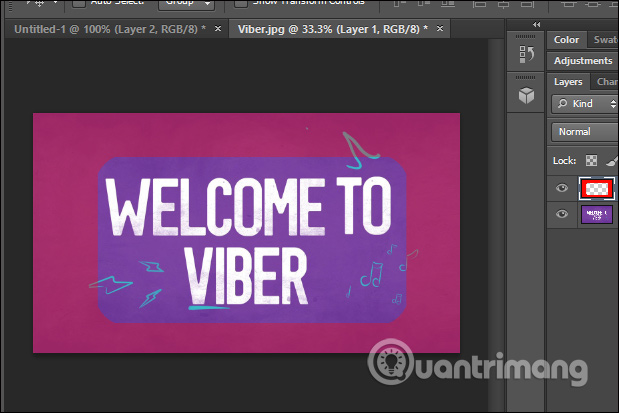Switch to the Swatches panel tab

tap(604, 40)
